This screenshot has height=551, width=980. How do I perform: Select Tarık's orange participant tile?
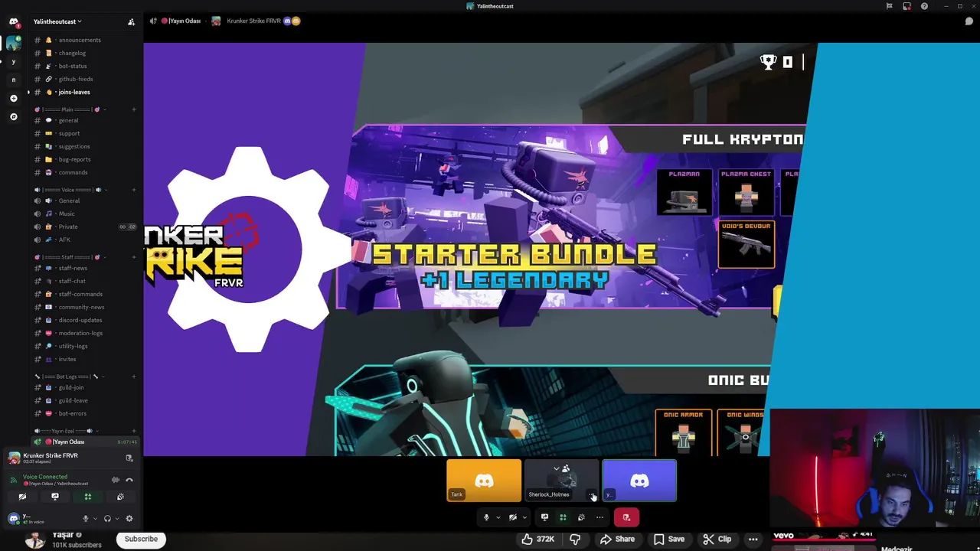(x=484, y=481)
